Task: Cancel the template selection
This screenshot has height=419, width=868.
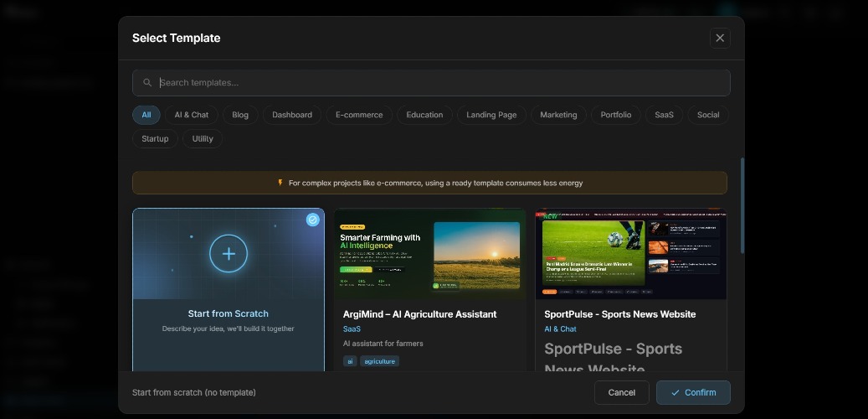Action: click(622, 392)
